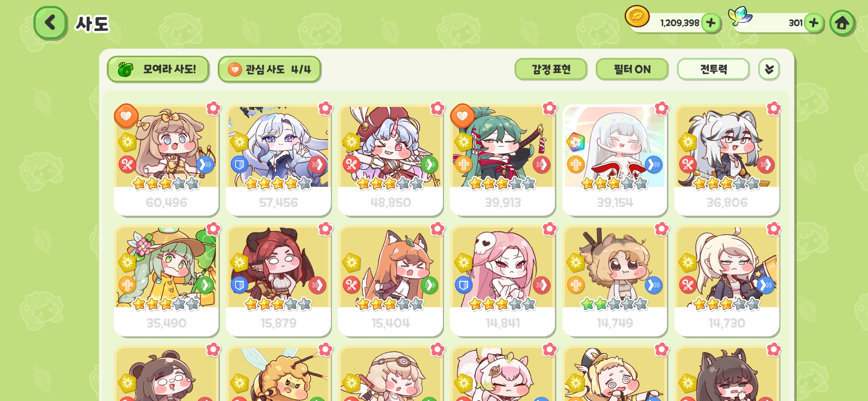Viewport: 868px width, 401px height.
Task: Toggle the 필터 ON filter button
Action: [x=632, y=69]
